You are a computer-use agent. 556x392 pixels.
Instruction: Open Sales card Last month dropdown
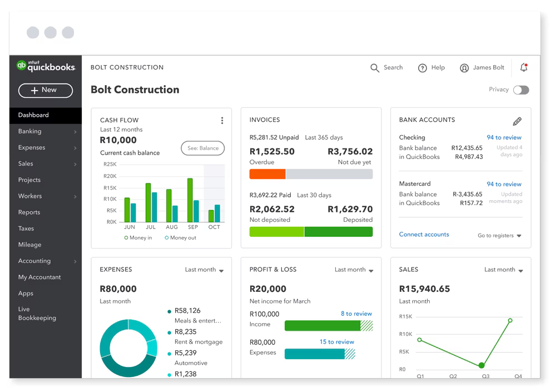point(504,270)
